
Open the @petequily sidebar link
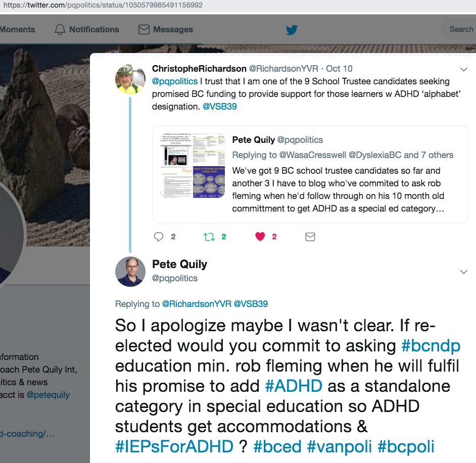point(48,395)
